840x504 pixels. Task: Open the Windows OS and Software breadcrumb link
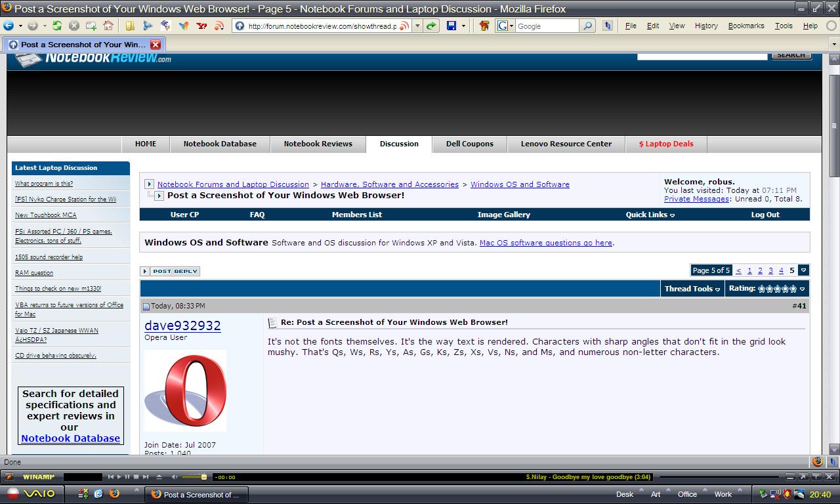(x=520, y=184)
